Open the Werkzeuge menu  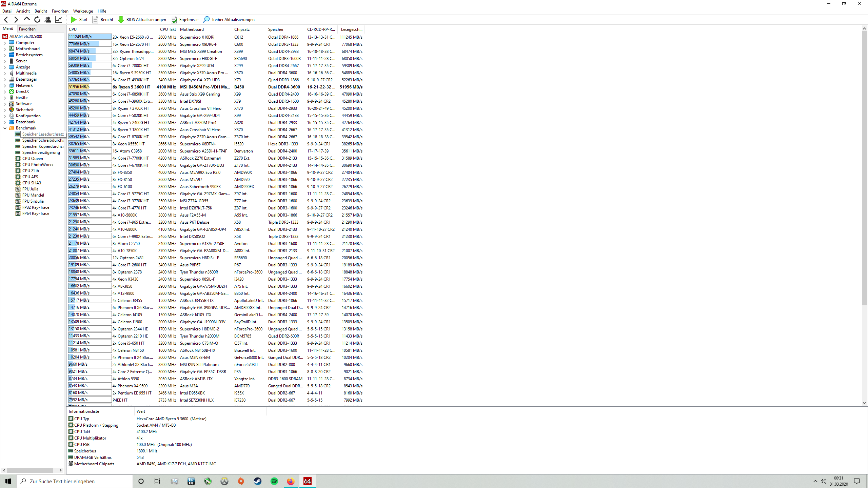[83, 11]
